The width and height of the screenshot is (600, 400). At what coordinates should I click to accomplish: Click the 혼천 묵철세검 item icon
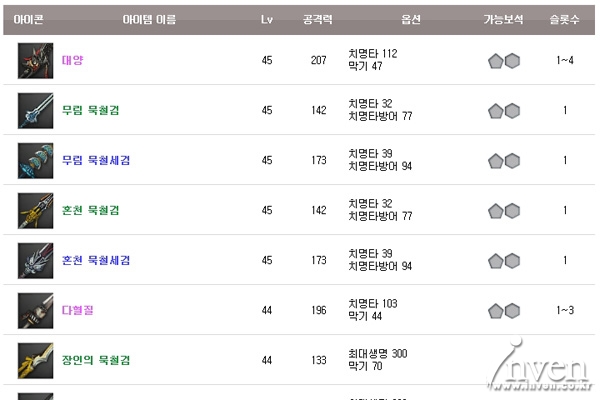click(x=35, y=260)
